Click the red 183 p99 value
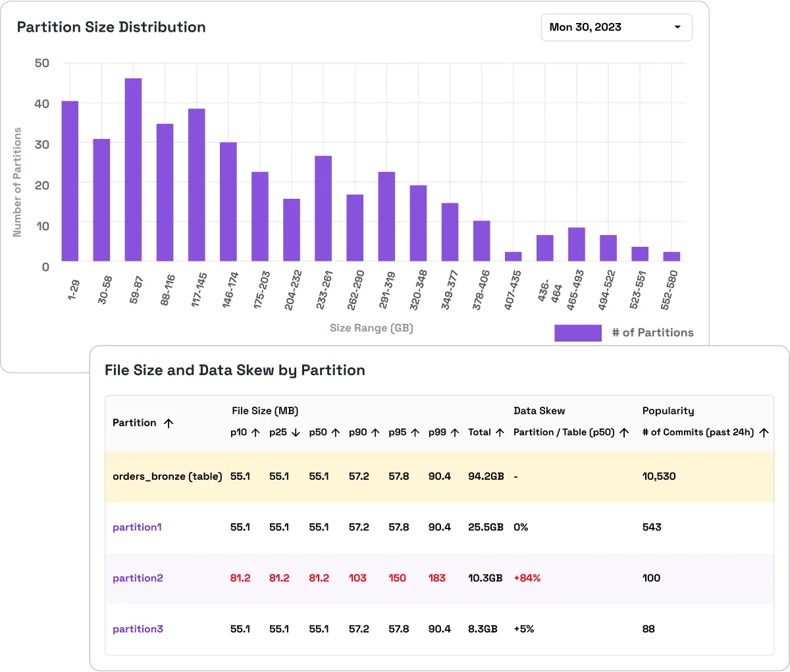 437,578
